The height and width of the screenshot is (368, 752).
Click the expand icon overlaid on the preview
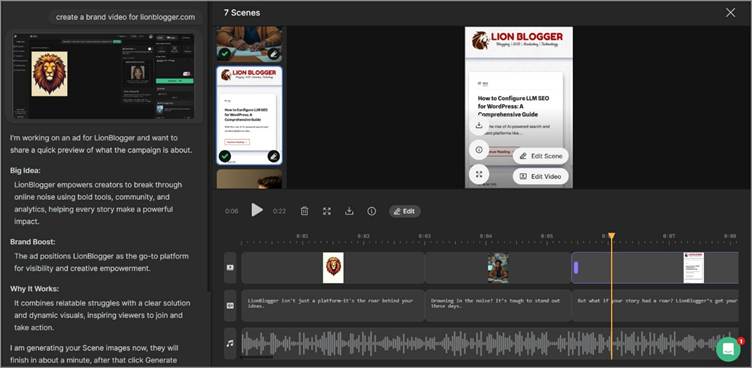tap(479, 175)
